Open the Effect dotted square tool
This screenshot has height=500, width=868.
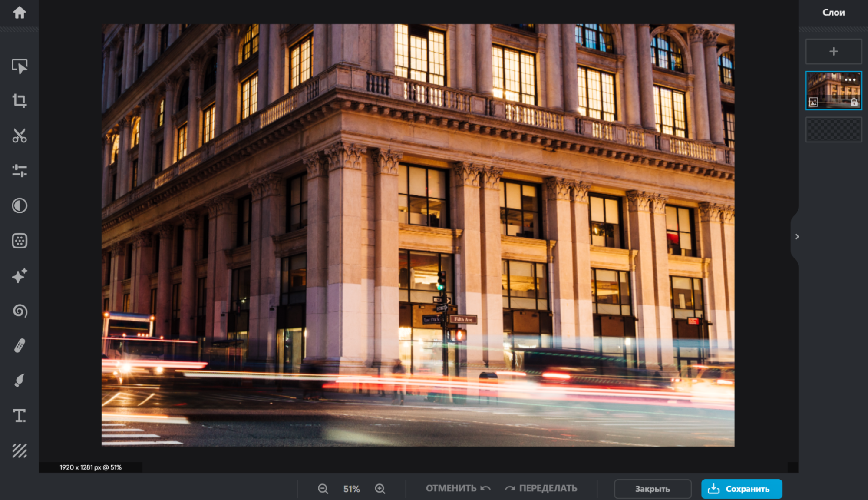click(x=19, y=241)
